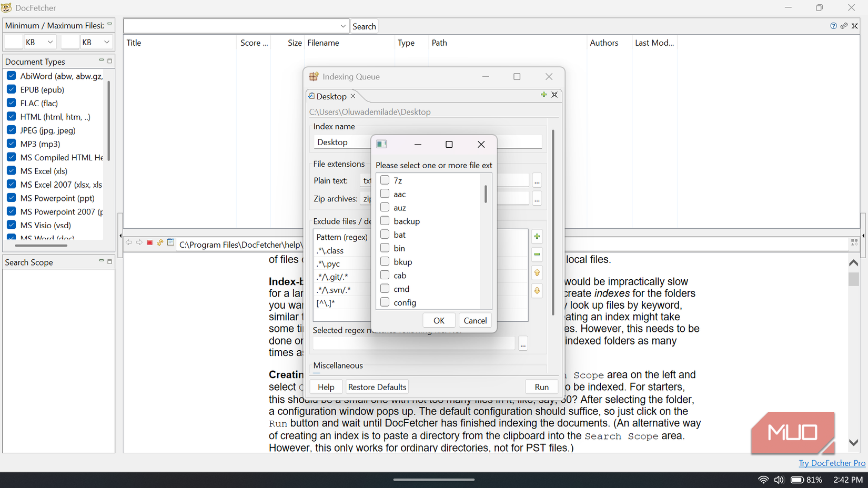Click the shapes icon at preview bar's right end

(854, 242)
